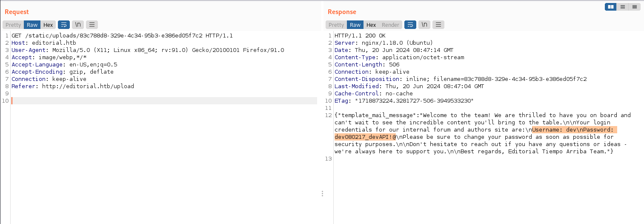Click the HTTP/1.1 200 OK status line

[x=360, y=36]
